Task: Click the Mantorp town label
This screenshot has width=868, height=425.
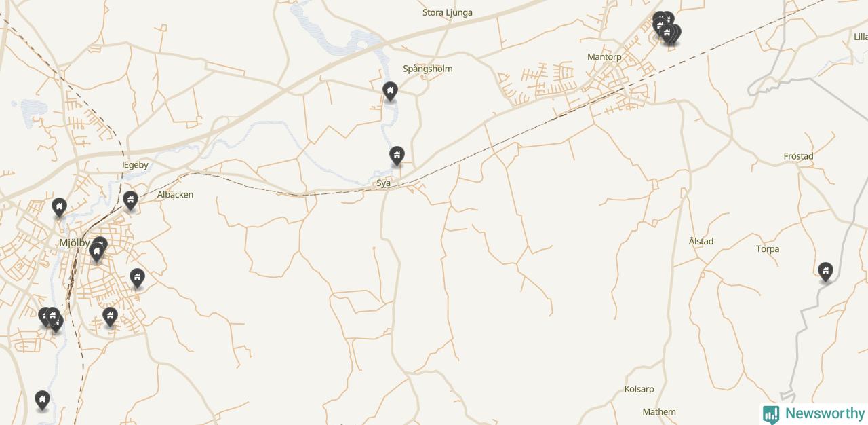Action: 604,57
